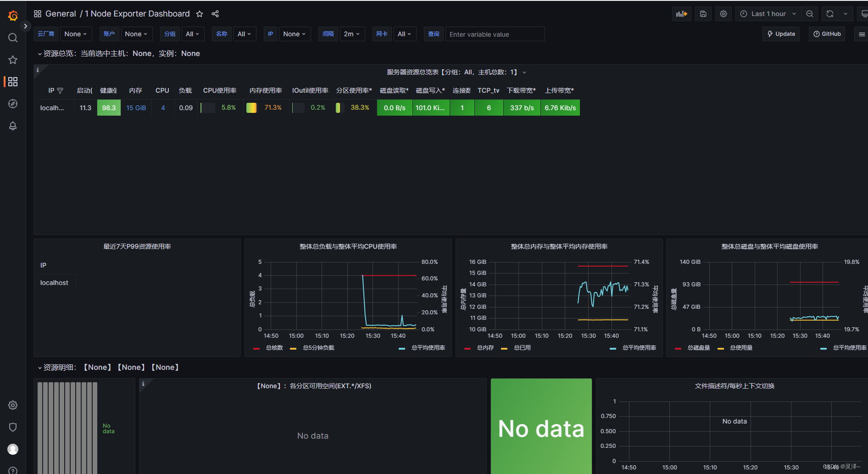The image size is (868, 474).
Task: Open the 服务器资源总览表 panel title menu
Action: point(456,72)
